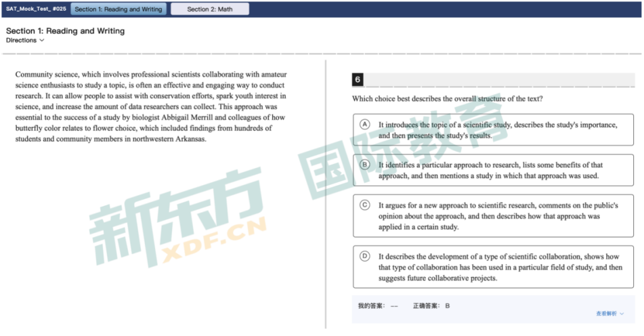
Task: Click the Community science passage text
Action: pyautogui.click(x=151, y=107)
